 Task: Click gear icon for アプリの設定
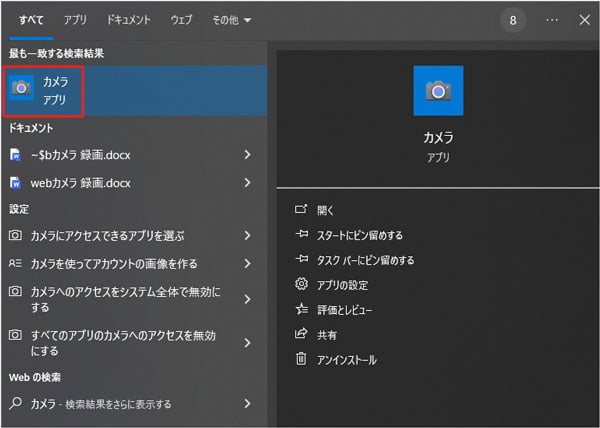pos(302,284)
